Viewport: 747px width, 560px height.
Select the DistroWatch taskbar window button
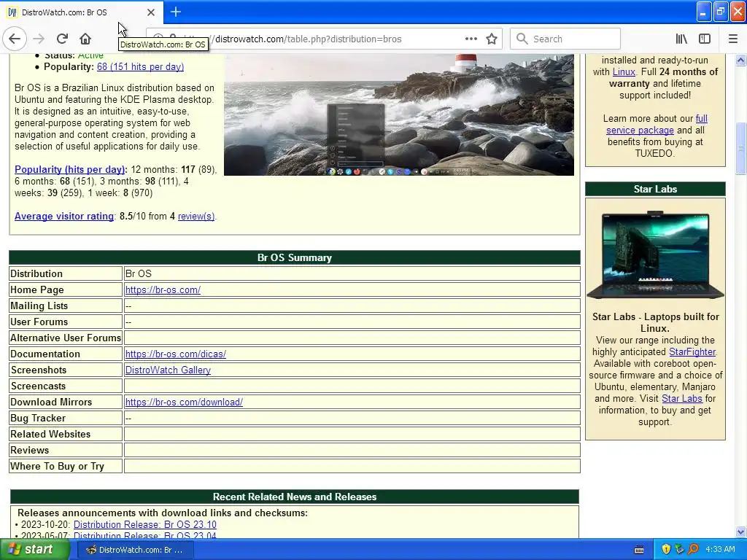[135, 550]
